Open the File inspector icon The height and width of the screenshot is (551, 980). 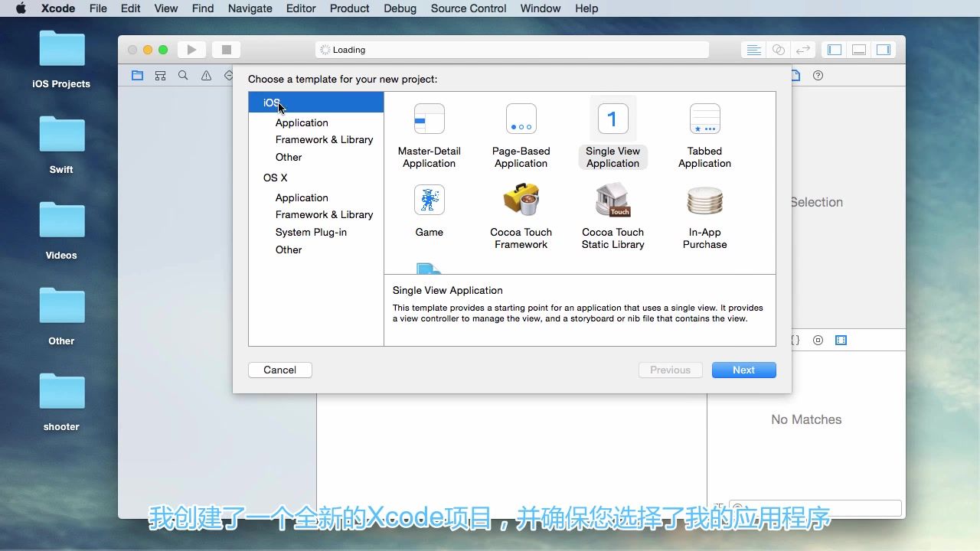coord(795,76)
